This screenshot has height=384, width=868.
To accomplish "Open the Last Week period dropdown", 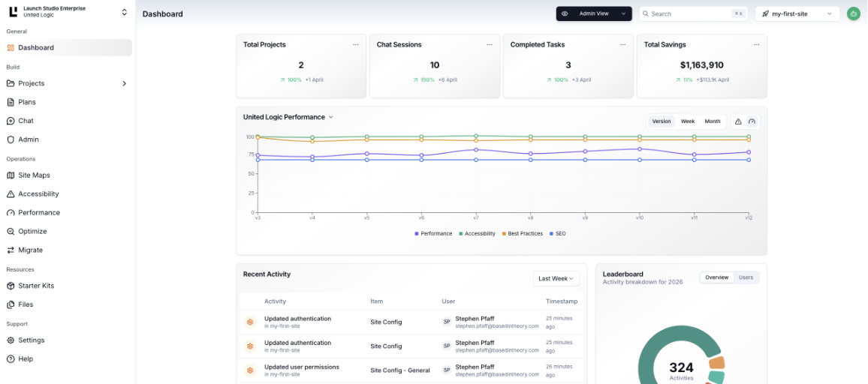I will point(556,279).
